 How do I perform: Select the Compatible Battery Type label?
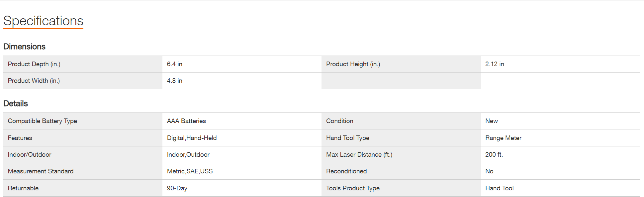(43, 121)
